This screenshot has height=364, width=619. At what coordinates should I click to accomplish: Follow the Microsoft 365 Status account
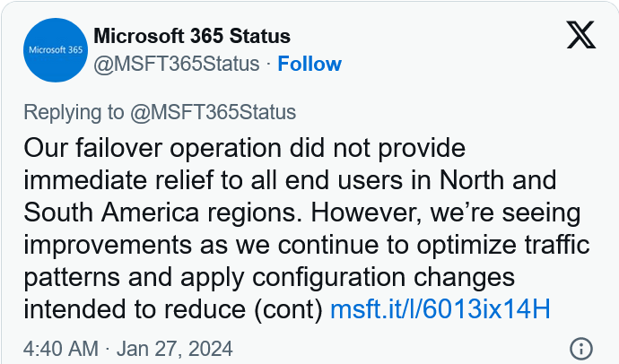[x=309, y=64]
